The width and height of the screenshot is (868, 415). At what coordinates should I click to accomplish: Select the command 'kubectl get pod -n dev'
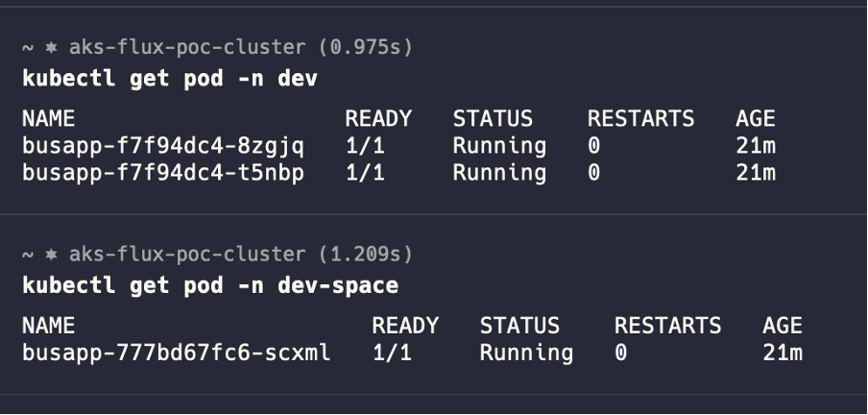[x=170, y=79]
